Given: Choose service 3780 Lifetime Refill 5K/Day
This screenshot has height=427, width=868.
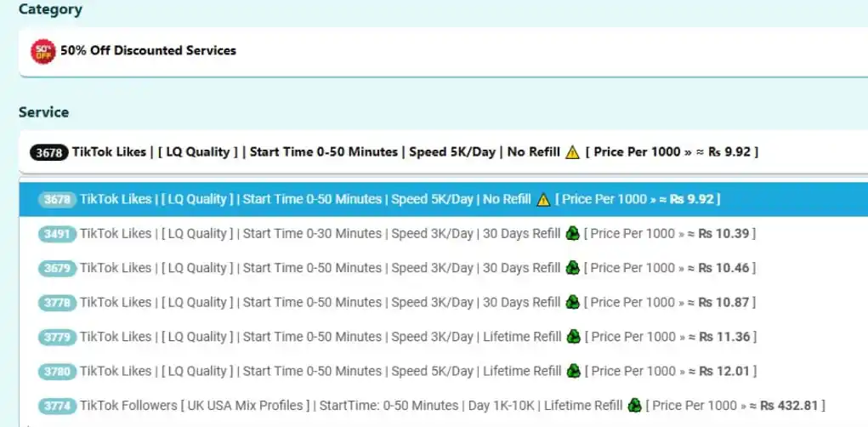Looking at the screenshot, I should click(443, 371).
